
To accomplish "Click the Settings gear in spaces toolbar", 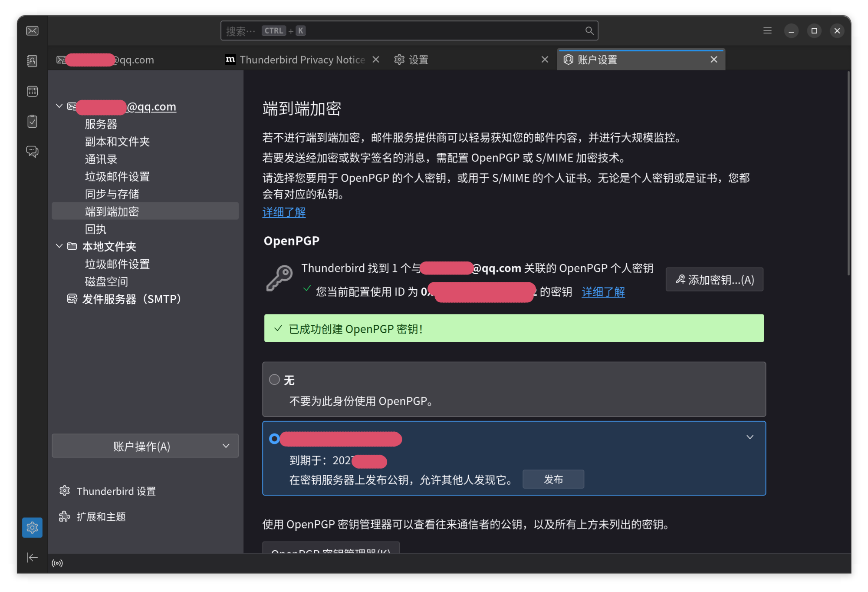I will point(32,527).
